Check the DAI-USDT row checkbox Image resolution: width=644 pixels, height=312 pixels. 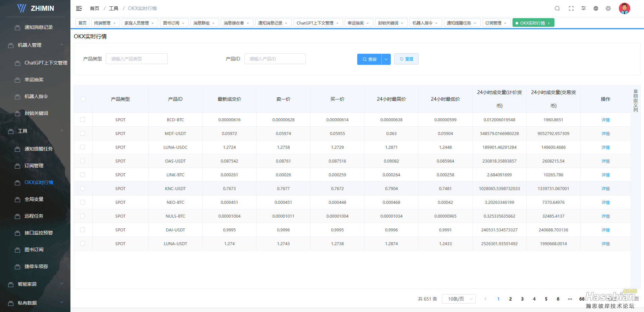[83, 230]
